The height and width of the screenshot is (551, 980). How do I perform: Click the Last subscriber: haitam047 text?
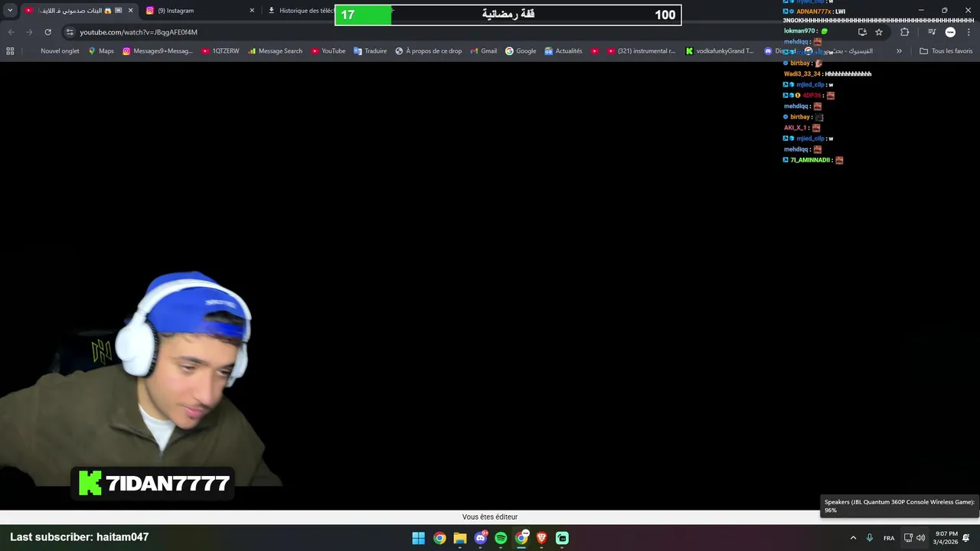80,537
